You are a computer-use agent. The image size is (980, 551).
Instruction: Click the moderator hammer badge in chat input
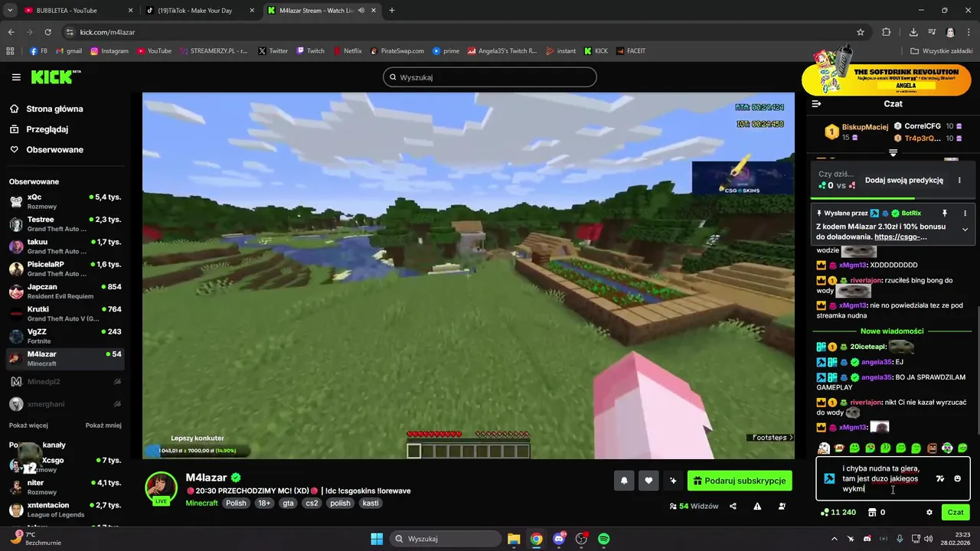(x=829, y=478)
